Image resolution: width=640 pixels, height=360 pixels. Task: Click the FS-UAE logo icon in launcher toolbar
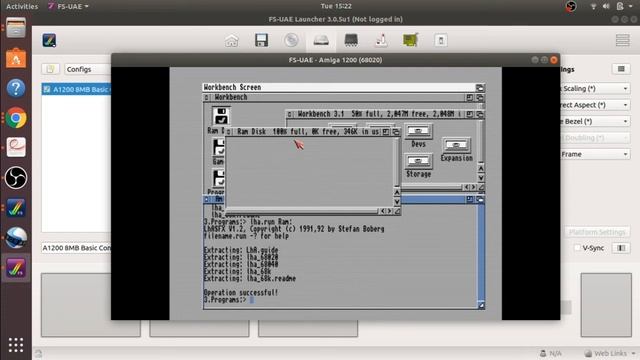point(49,40)
